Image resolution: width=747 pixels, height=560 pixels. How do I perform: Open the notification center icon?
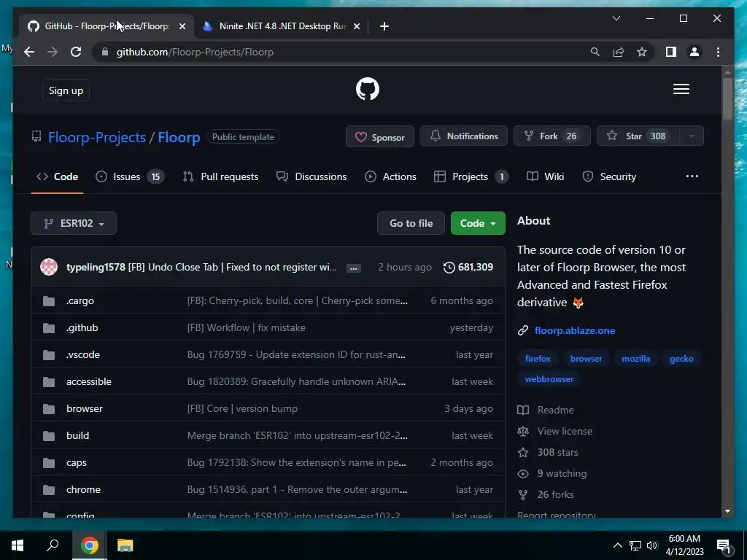click(x=723, y=545)
